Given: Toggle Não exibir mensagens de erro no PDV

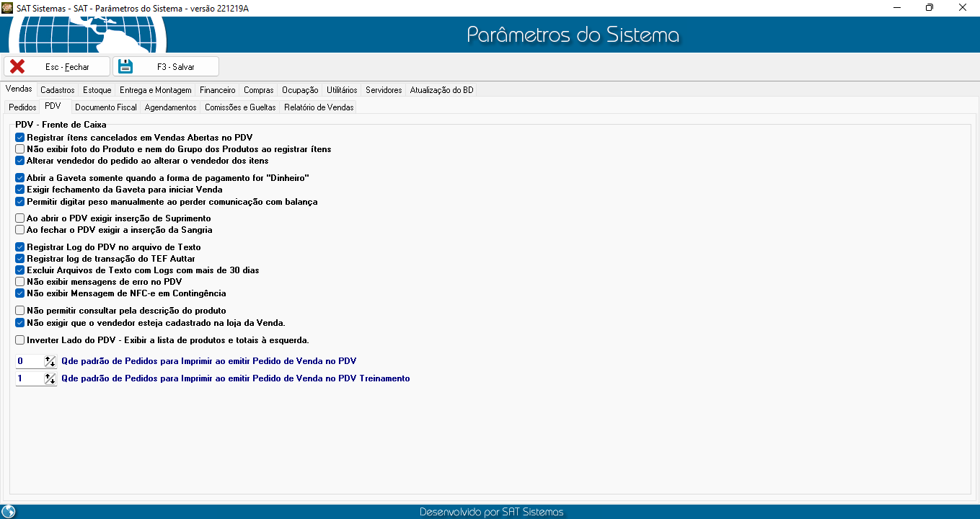Looking at the screenshot, I should pyautogui.click(x=20, y=282).
